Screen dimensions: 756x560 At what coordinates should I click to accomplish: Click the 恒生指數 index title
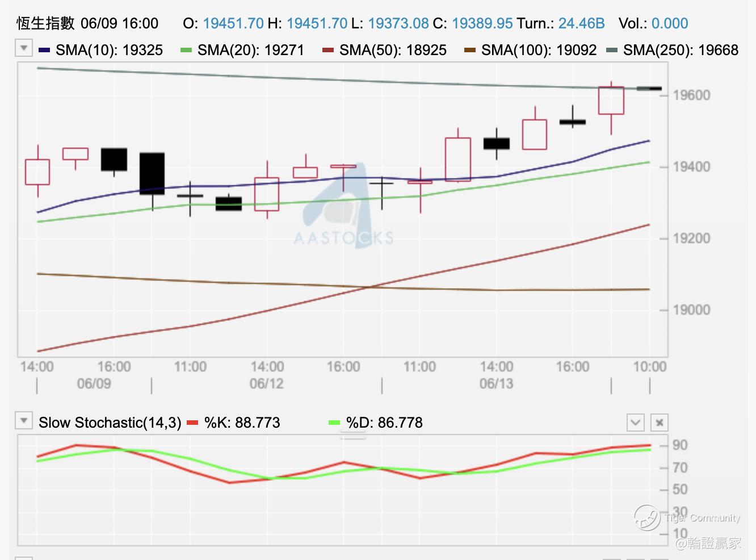coord(45,23)
